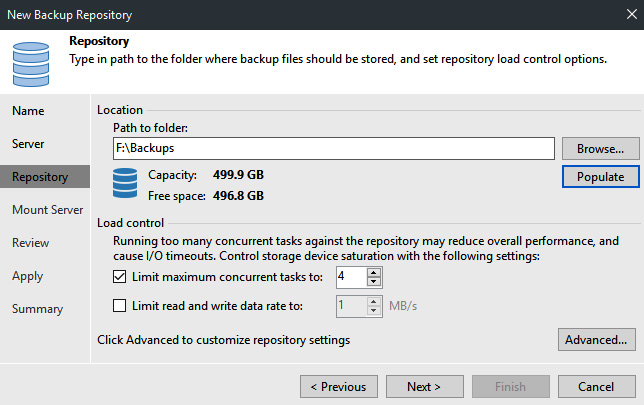The width and height of the screenshot is (644, 405).
Task: Click Browse to choose a folder
Action: (x=600, y=148)
